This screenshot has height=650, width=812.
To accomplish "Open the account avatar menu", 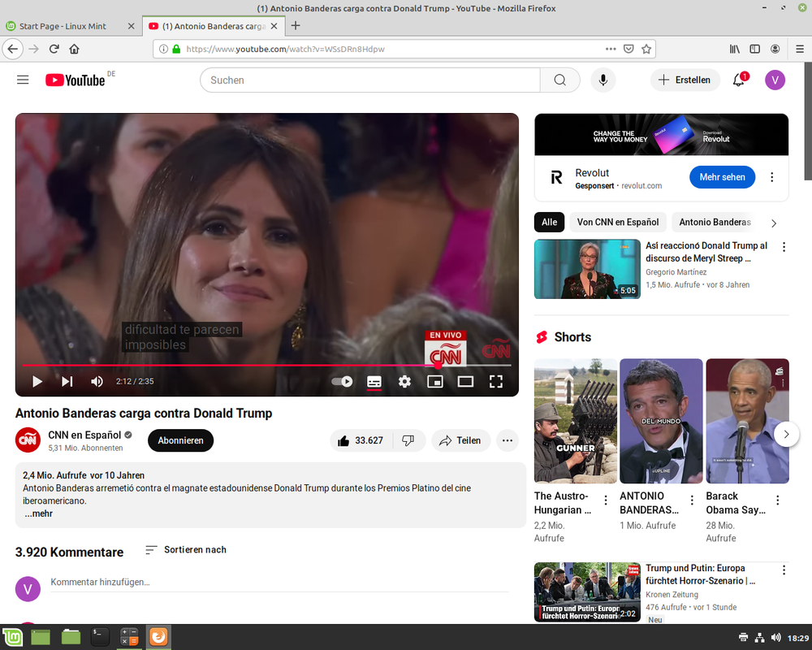I will (775, 80).
